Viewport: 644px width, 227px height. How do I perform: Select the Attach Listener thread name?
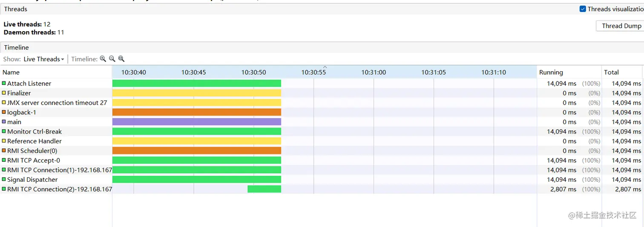click(29, 84)
